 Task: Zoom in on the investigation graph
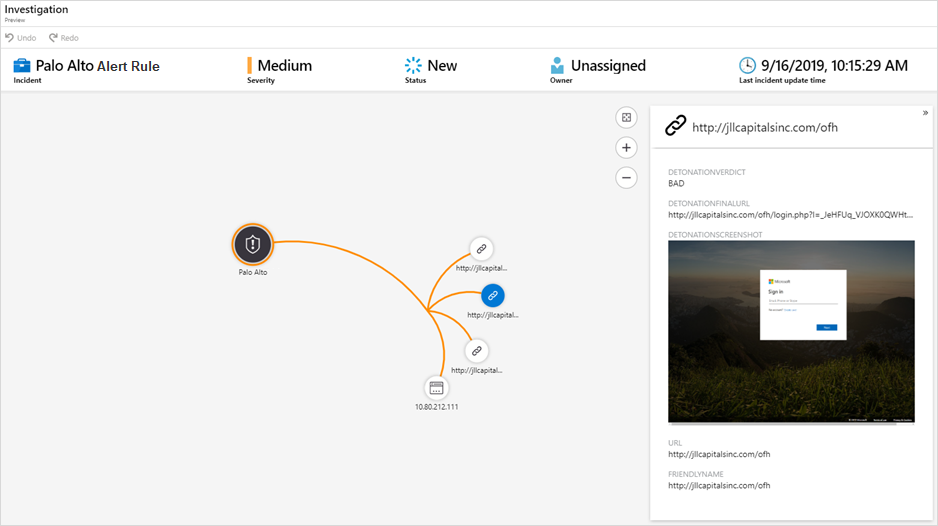[x=626, y=148]
